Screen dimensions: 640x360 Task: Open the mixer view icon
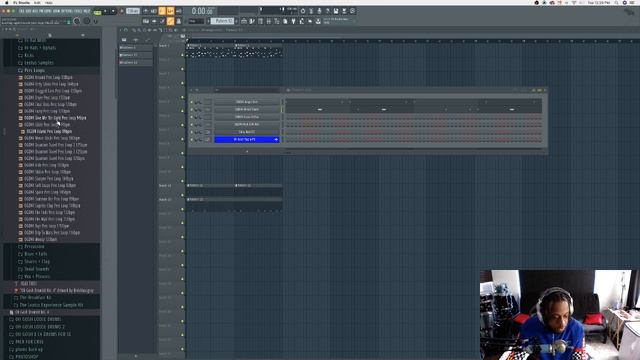pyautogui.click(x=269, y=21)
